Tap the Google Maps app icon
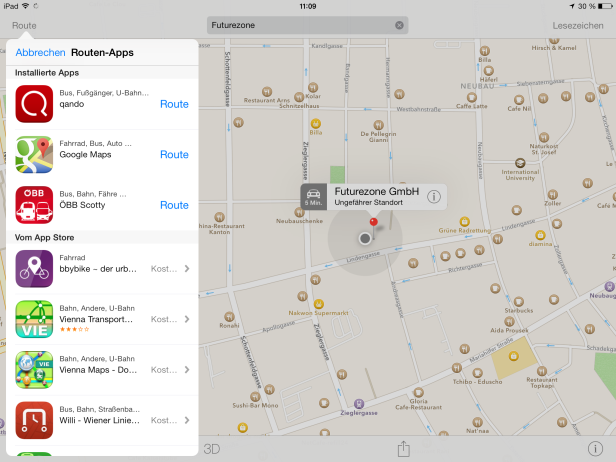 (x=34, y=154)
